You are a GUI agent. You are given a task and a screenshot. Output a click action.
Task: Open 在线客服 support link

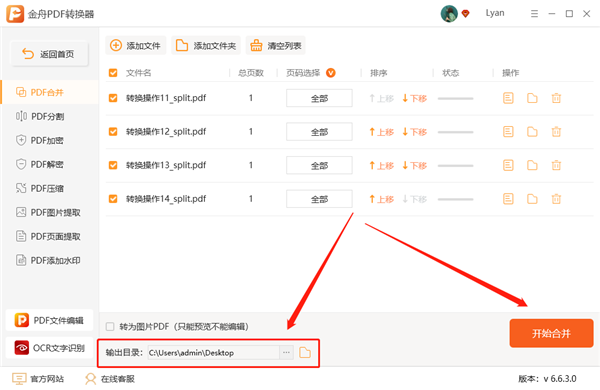(110, 379)
